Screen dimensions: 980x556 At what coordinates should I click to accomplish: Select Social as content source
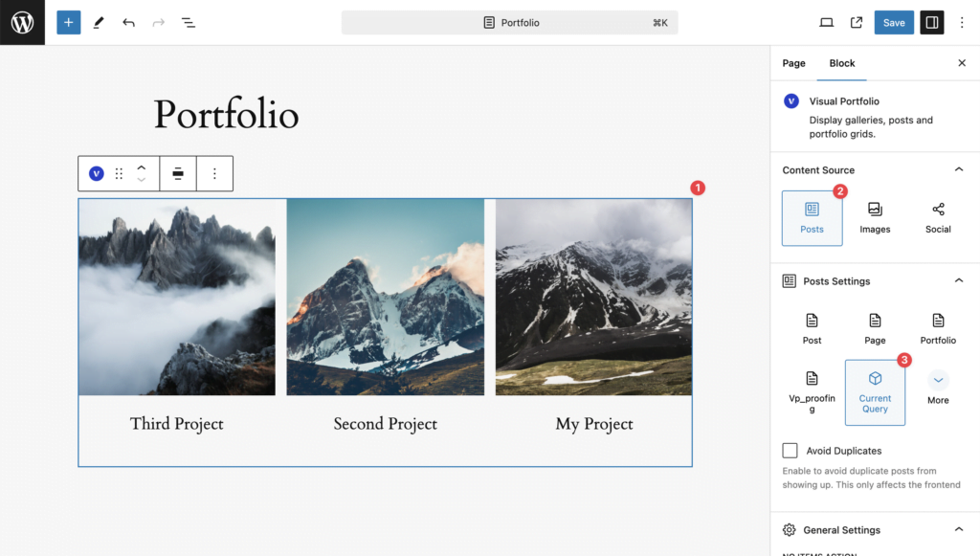(x=938, y=218)
